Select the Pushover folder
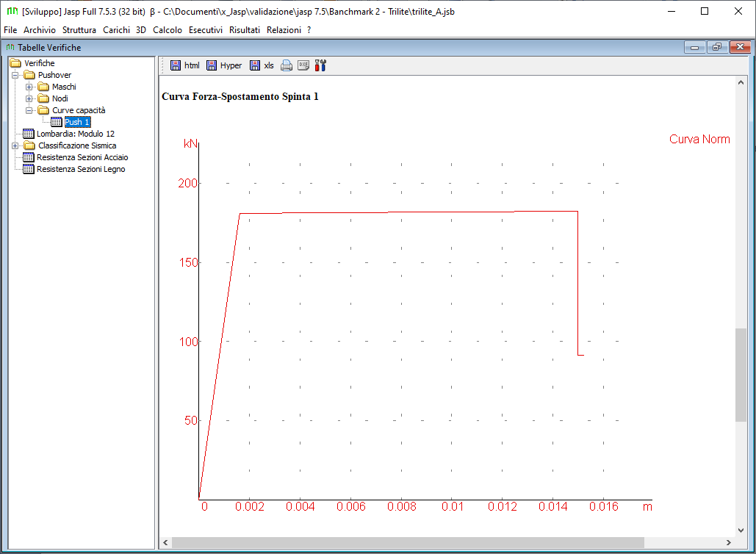This screenshot has width=756, height=554. tap(48, 75)
